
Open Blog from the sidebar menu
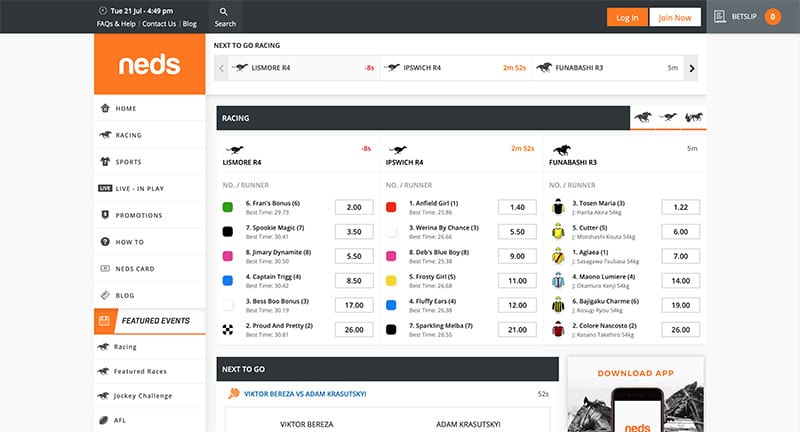(x=149, y=295)
